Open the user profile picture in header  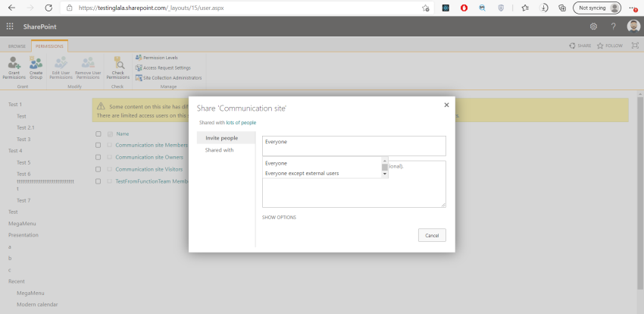point(633,27)
